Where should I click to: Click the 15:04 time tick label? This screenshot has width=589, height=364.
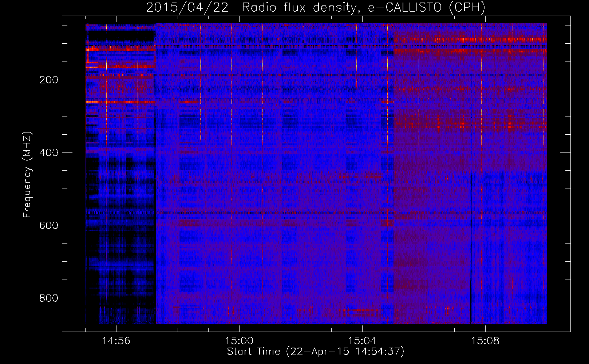click(362, 341)
